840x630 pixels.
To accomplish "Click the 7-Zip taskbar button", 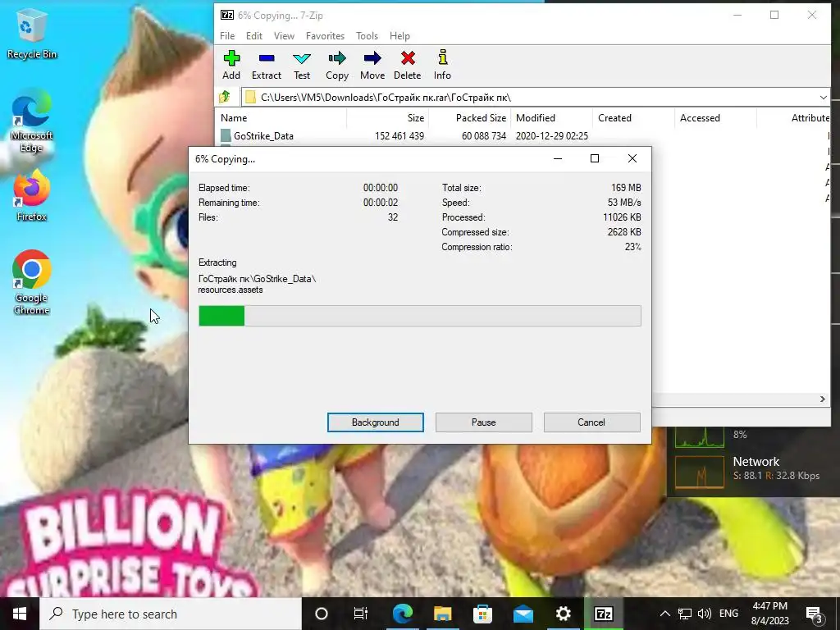I will (x=604, y=614).
